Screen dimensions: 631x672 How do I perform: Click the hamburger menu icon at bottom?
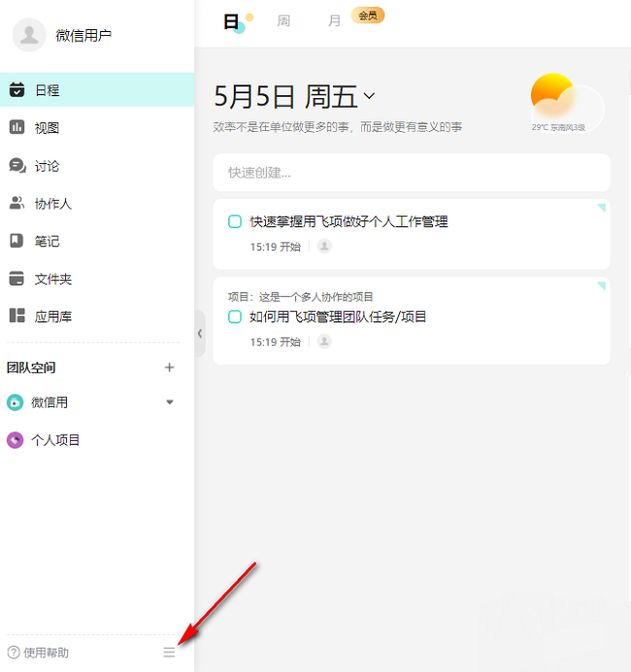point(169,653)
